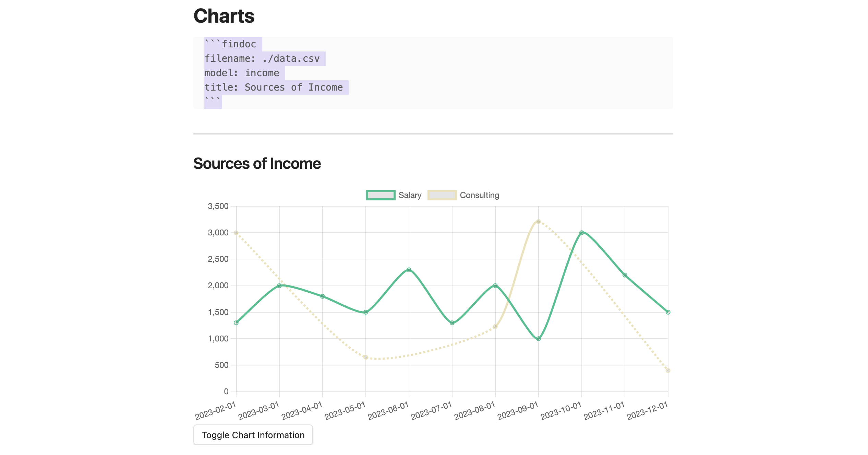Click the 'title: Sources of Income' code line
Viewport: 868px width, 455px height.
click(x=274, y=87)
